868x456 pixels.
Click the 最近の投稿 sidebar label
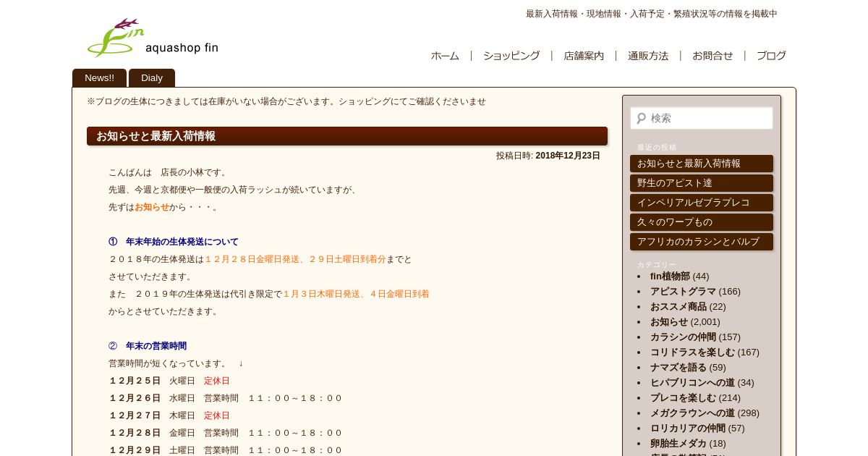657,147
